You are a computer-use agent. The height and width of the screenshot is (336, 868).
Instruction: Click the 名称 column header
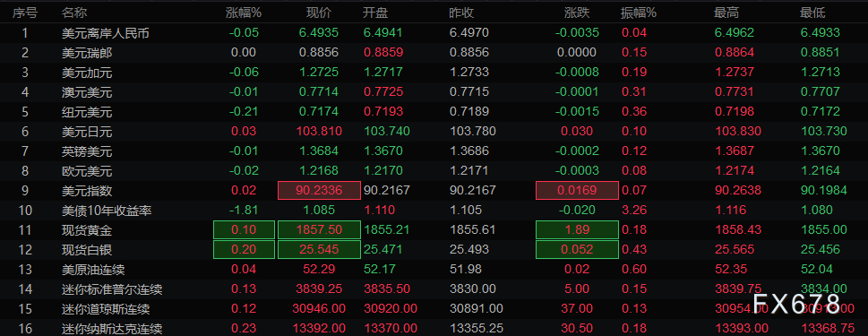[x=74, y=13]
